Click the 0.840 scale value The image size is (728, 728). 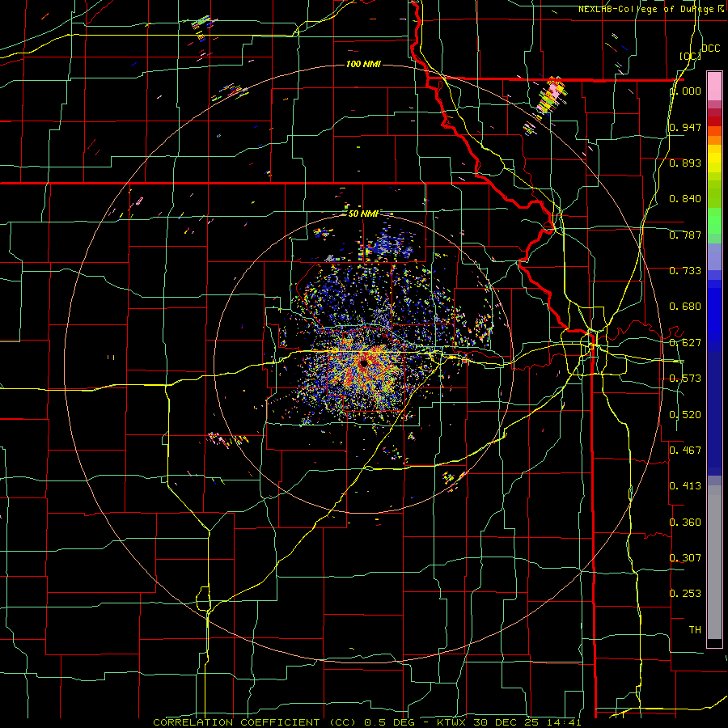685,199
